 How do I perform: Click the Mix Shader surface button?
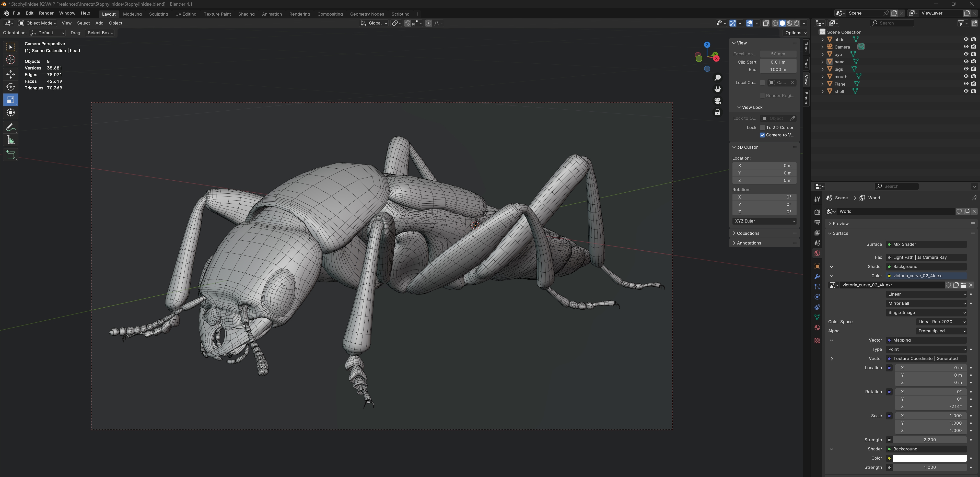tap(926, 244)
